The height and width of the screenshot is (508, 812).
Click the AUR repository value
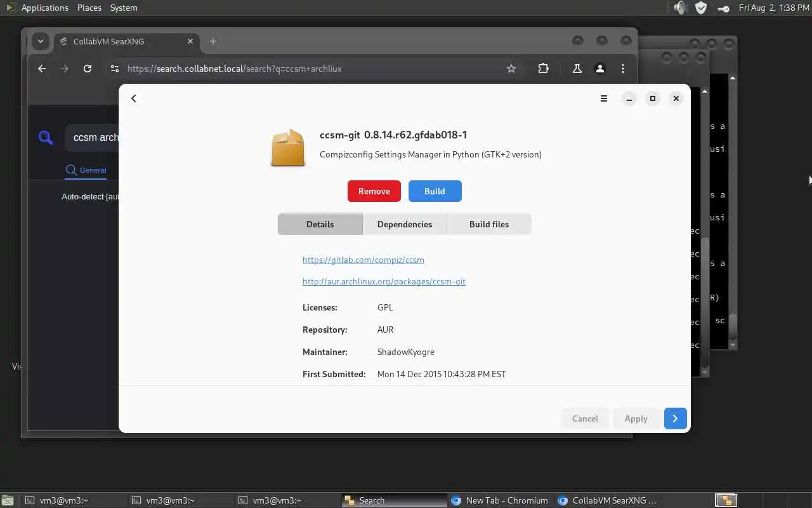(386, 330)
